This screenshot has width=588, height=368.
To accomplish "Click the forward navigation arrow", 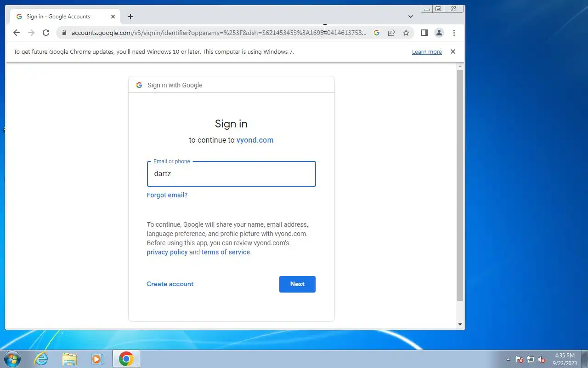I will (31, 33).
